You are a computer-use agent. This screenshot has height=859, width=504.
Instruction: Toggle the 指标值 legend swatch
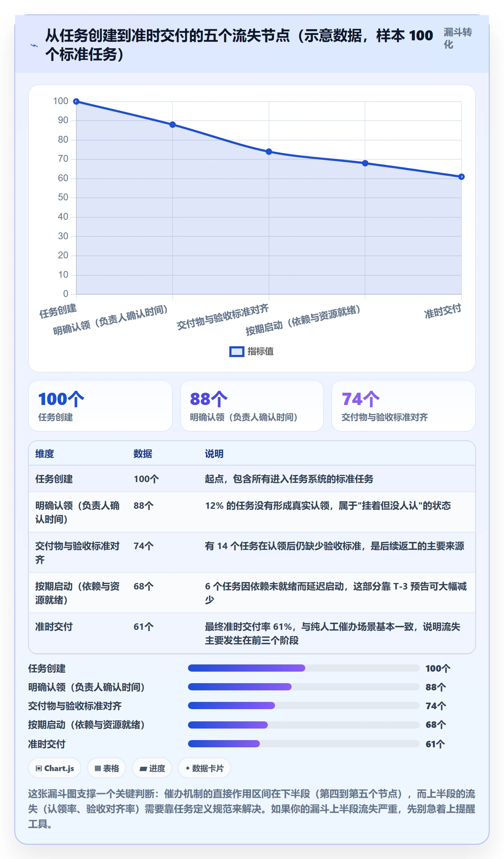[237, 352]
